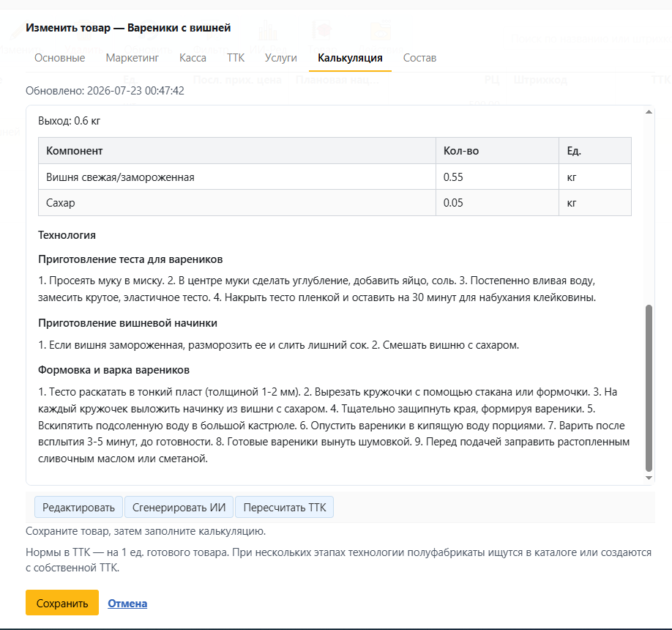Select the Калькуляция tab

350,58
